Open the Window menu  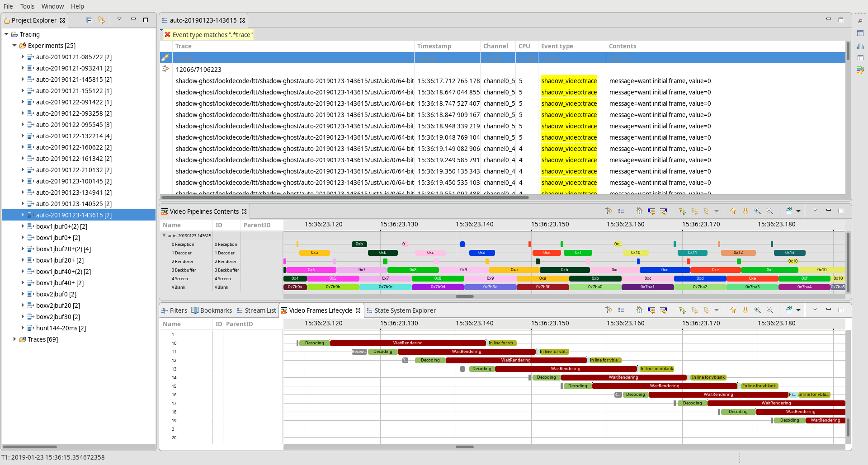coord(52,6)
